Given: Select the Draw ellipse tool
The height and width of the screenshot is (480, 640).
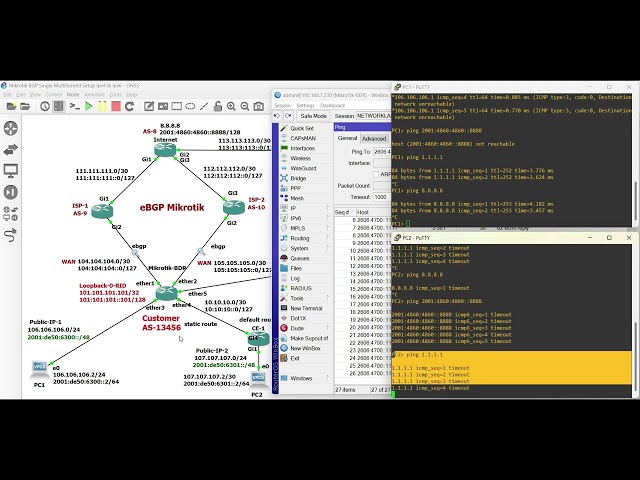Looking at the screenshot, I should click(x=190, y=107).
